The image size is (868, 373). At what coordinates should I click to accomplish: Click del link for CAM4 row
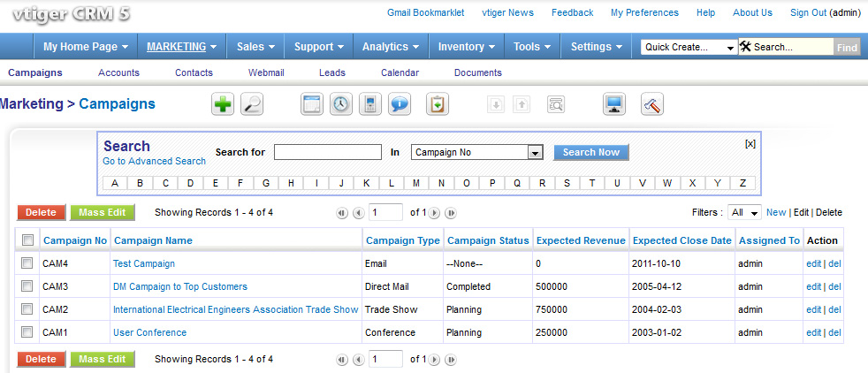point(834,264)
